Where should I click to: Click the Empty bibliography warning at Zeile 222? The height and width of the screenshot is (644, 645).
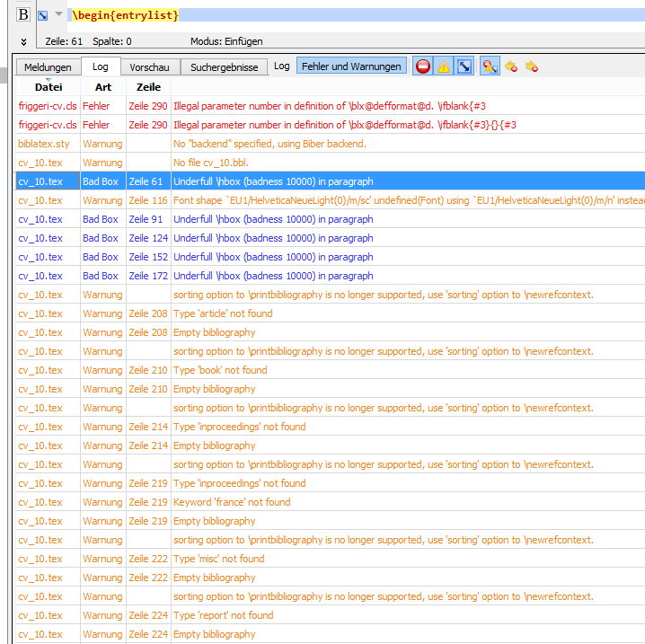pyautogui.click(x=331, y=578)
